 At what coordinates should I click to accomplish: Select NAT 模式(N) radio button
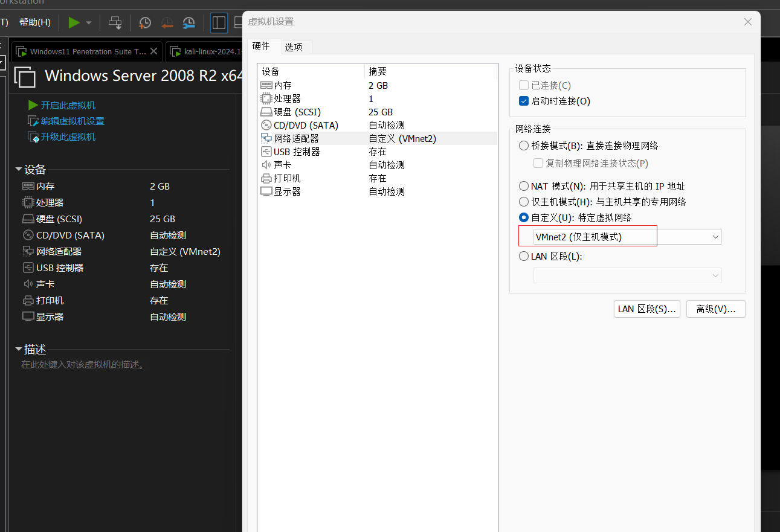[524, 186]
